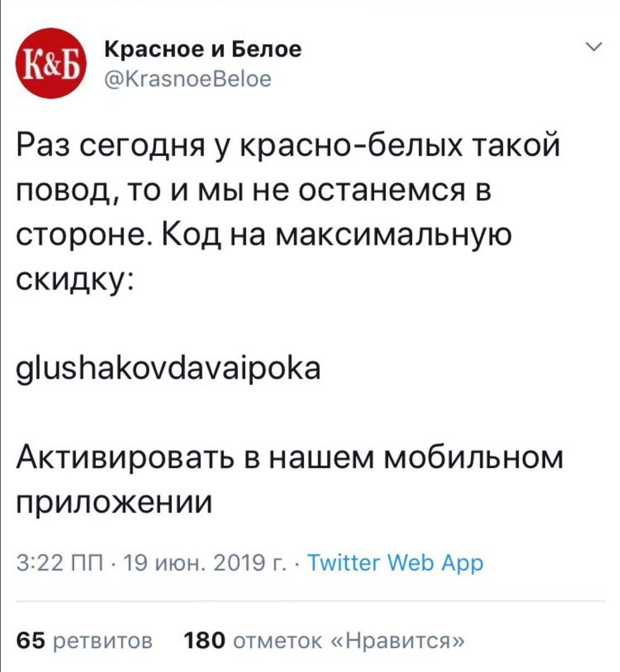Image resolution: width=620 pixels, height=672 pixels.
Task: Open the Twitter Web App source link
Action: click(x=395, y=563)
